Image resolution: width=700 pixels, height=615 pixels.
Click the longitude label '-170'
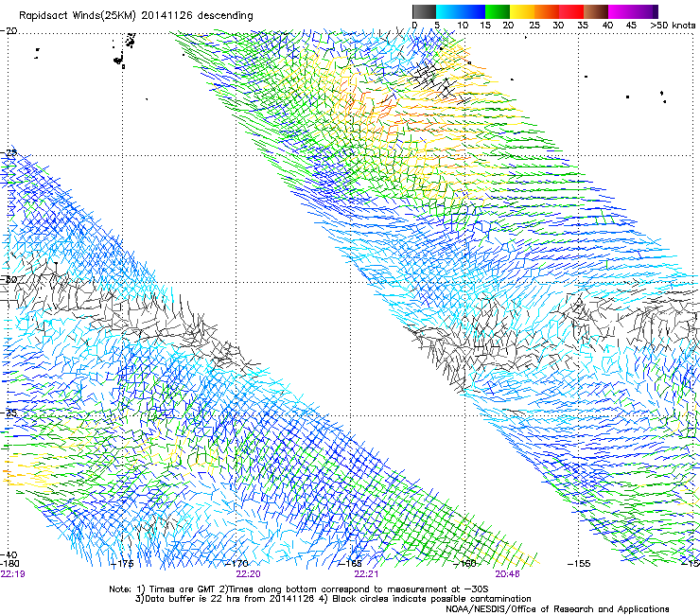point(236,564)
